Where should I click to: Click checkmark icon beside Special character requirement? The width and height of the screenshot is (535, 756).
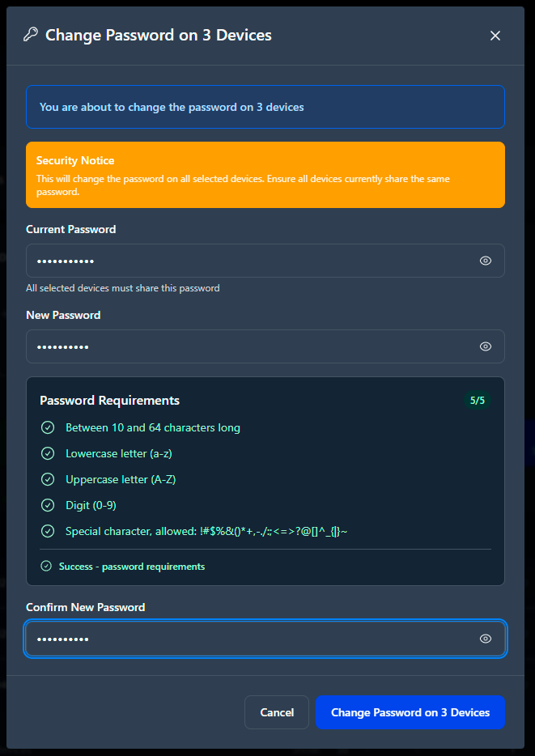click(x=48, y=531)
